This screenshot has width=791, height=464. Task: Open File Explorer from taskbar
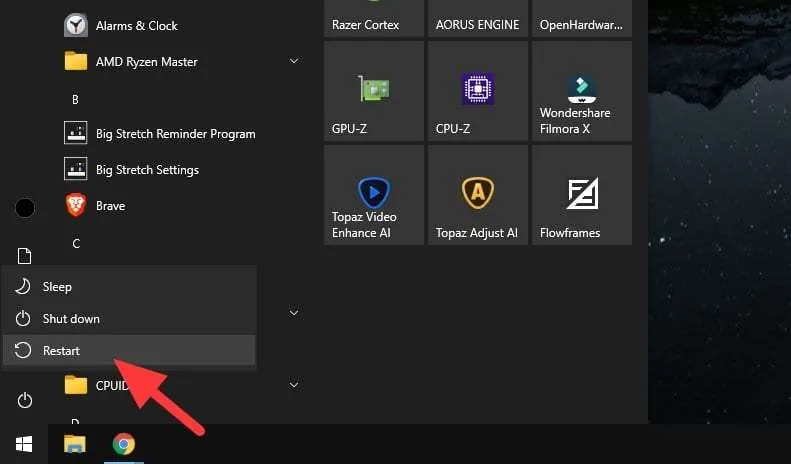(x=75, y=444)
